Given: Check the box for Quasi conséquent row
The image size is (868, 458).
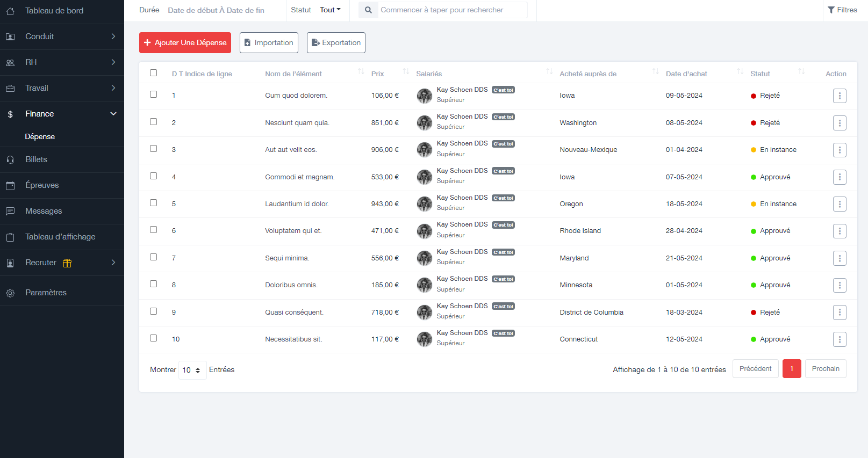Looking at the screenshot, I should point(154,311).
